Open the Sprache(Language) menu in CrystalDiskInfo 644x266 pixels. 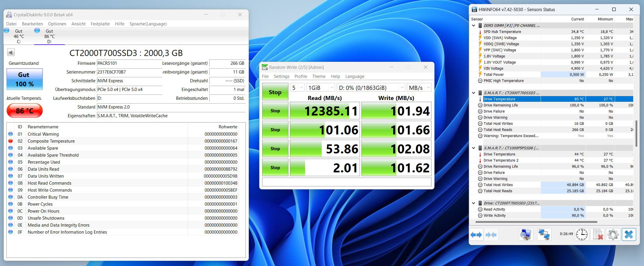pos(148,24)
